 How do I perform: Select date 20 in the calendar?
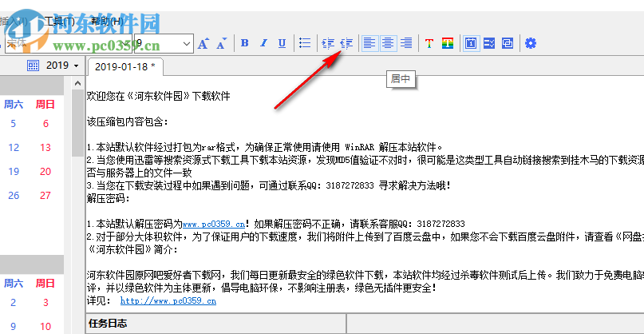point(45,171)
